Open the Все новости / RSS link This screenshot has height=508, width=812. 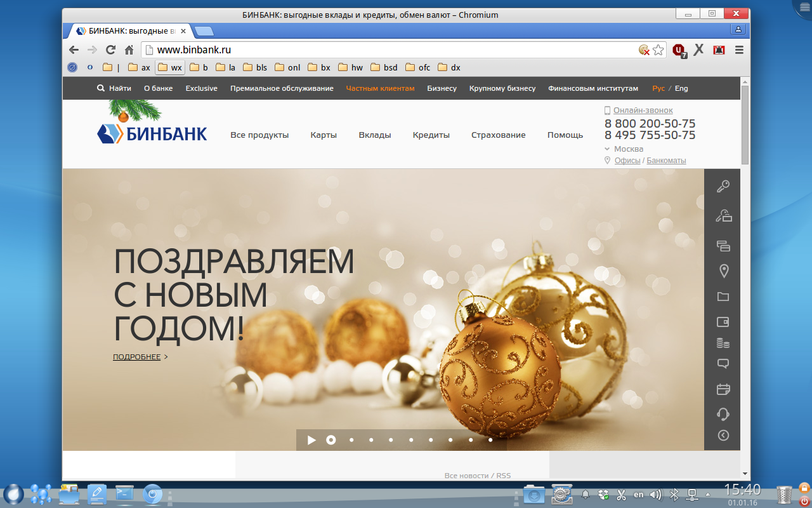pos(478,475)
